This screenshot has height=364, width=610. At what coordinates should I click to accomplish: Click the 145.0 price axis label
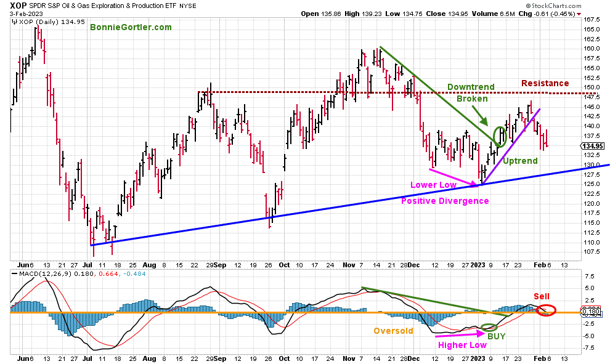point(592,107)
